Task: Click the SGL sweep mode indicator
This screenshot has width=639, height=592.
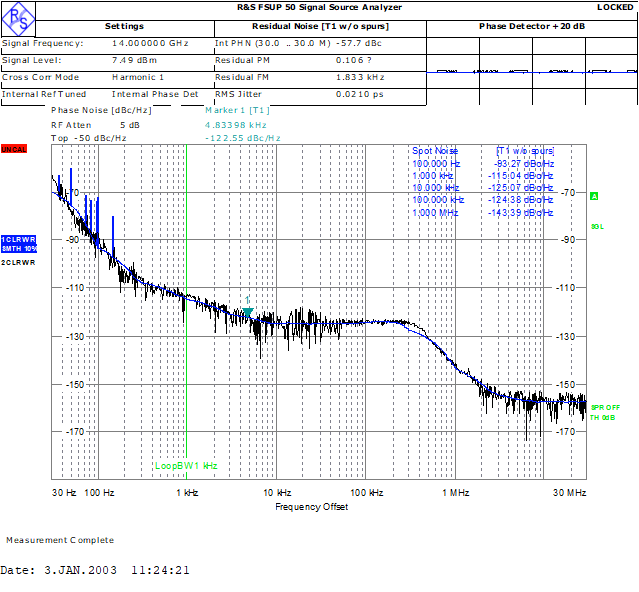Action: 597,226
